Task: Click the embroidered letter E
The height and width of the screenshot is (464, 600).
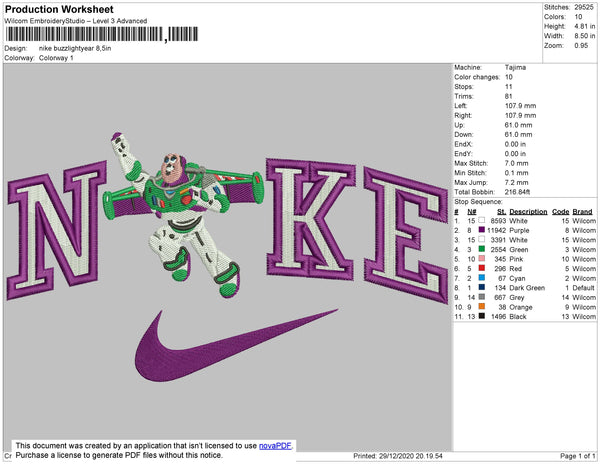Action: tap(406, 234)
